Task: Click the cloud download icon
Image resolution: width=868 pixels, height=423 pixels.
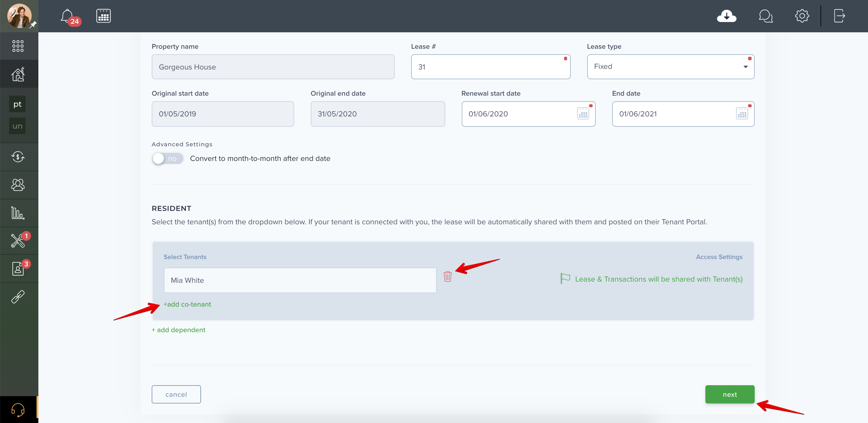Action: click(x=726, y=16)
